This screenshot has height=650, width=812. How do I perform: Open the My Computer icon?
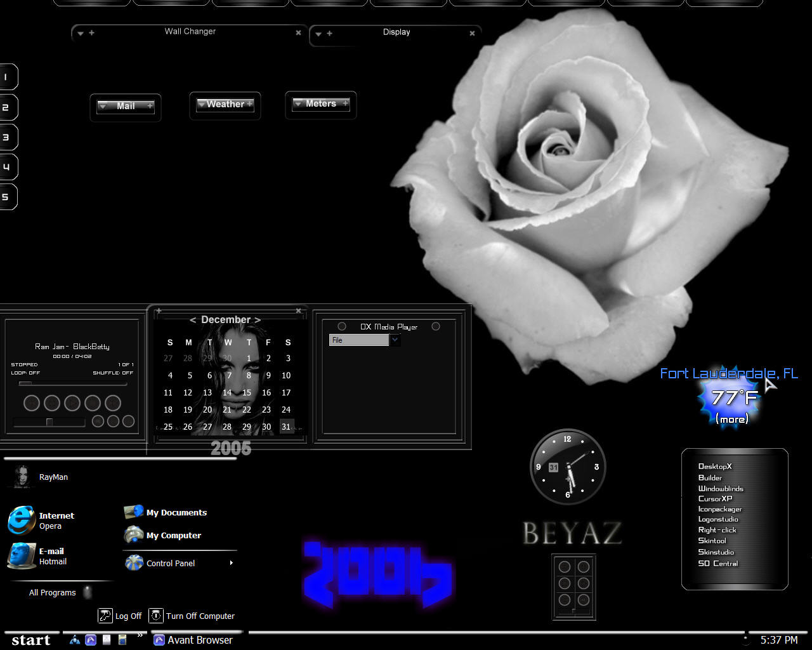pyautogui.click(x=134, y=534)
